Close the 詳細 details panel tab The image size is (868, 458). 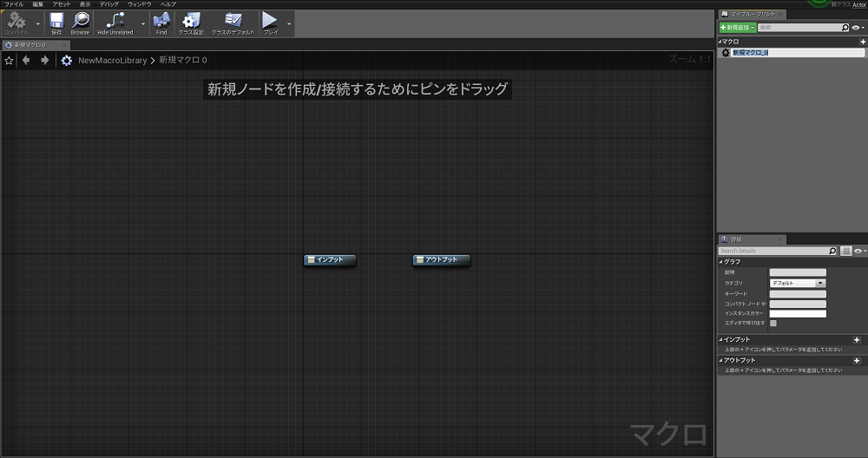780,239
